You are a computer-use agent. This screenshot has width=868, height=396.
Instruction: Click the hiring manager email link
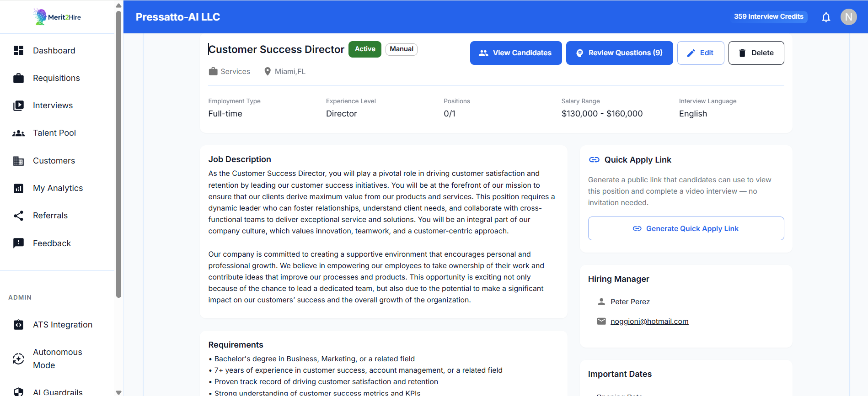[649, 322]
